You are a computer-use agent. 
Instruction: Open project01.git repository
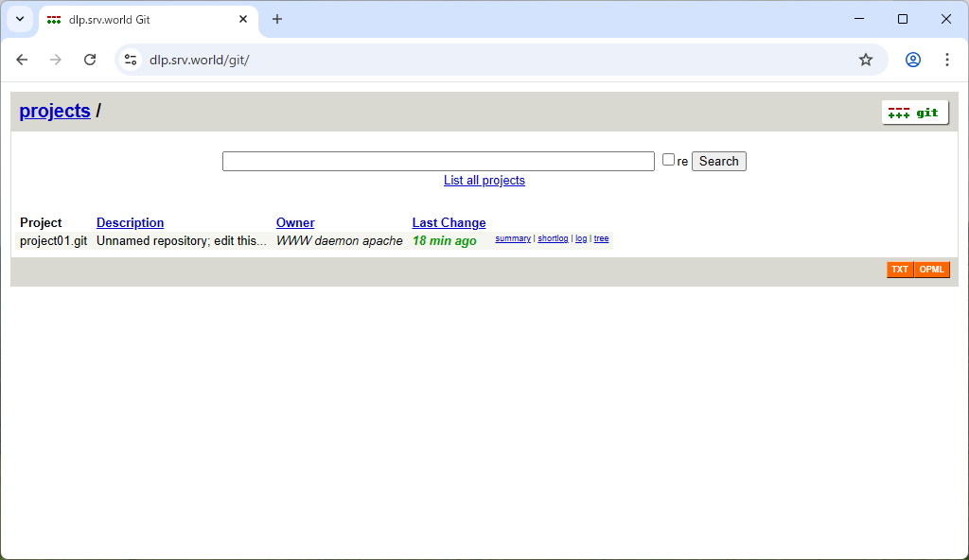(x=54, y=241)
